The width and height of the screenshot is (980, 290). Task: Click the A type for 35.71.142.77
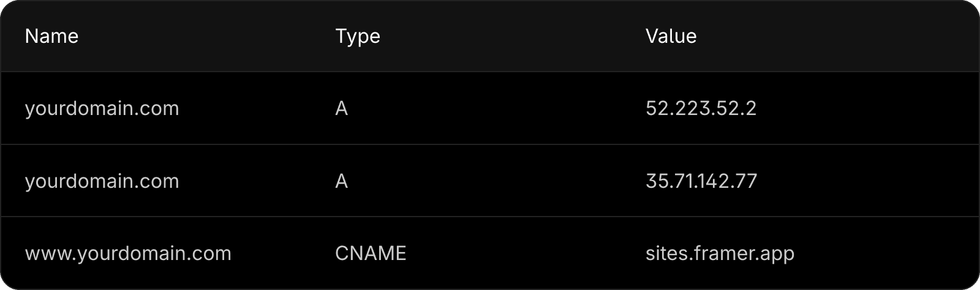click(x=342, y=181)
